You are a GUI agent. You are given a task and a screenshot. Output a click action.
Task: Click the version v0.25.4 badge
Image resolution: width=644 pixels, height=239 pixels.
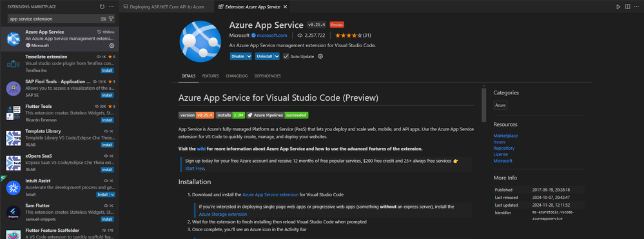click(x=197, y=115)
